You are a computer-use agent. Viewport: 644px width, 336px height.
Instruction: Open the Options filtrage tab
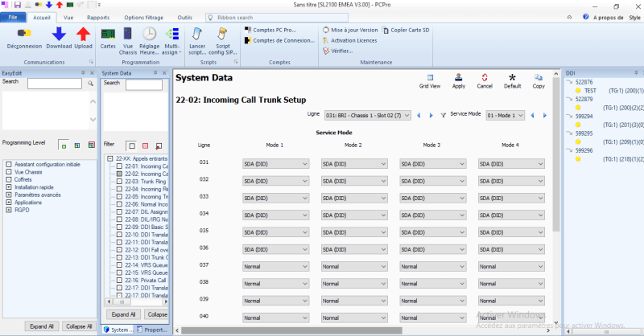point(144,18)
